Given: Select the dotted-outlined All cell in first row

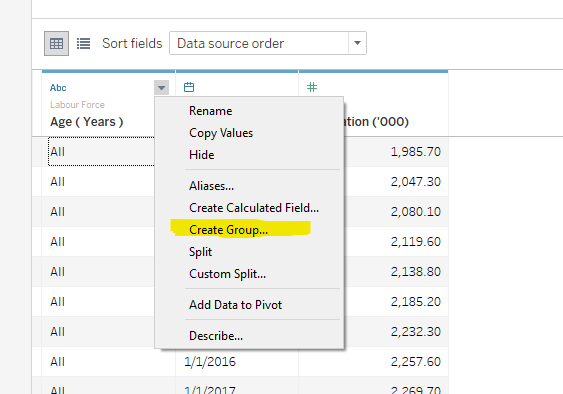Looking at the screenshot, I should pos(101,151).
